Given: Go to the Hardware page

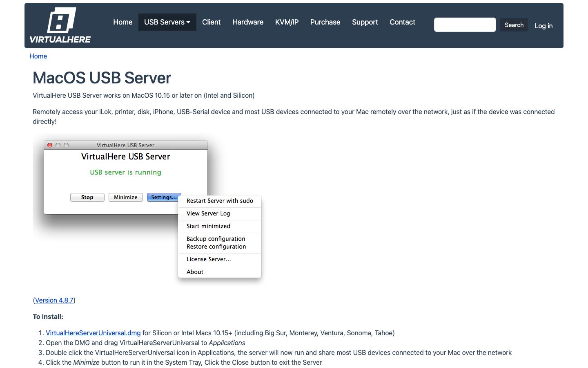Looking at the screenshot, I should click(248, 22).
